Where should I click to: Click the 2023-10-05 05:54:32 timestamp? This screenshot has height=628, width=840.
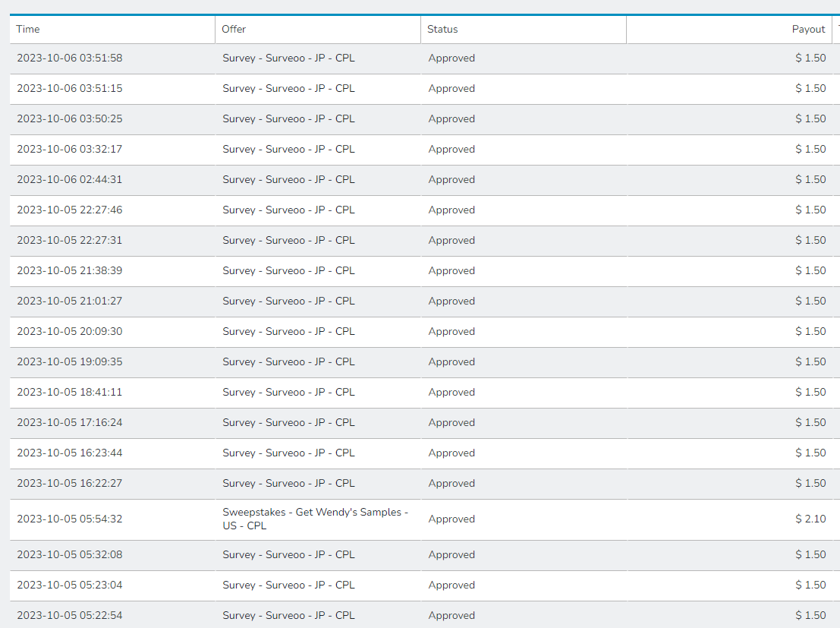(x=70, y=519)
